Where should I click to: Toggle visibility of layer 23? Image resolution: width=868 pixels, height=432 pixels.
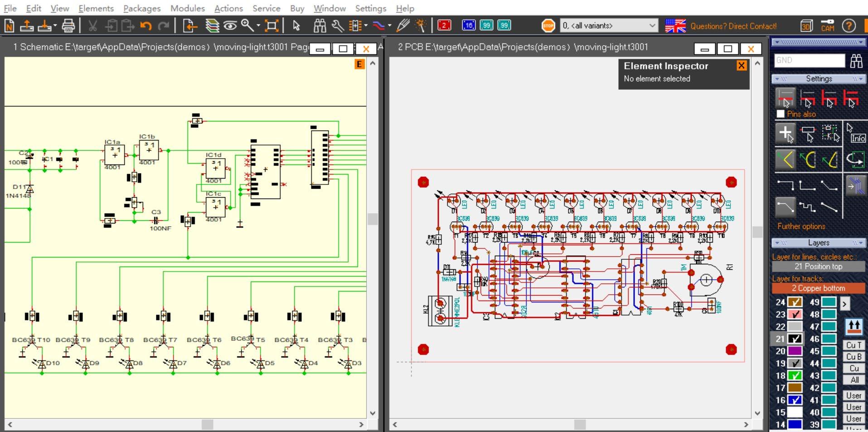tap(795, 314)
